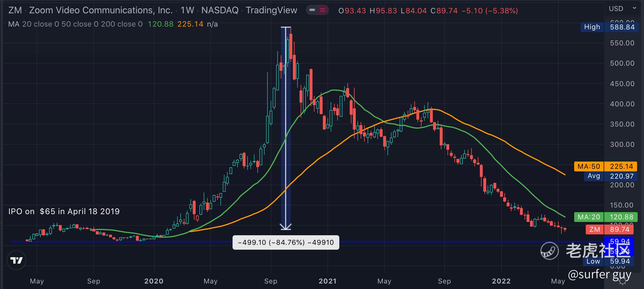
Task: Click the Sep label between 2020 and 2021
Action: coord(271,281)
